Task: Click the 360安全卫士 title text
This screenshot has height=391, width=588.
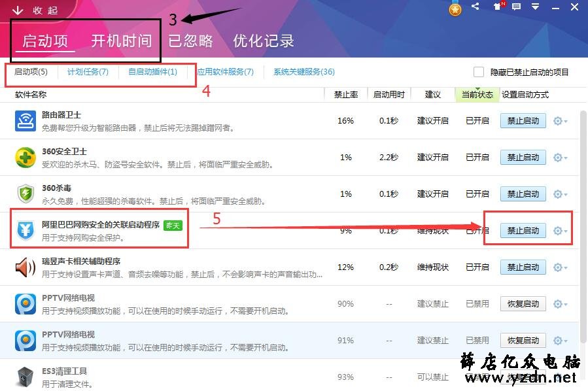Action: (x=64, y=152)
